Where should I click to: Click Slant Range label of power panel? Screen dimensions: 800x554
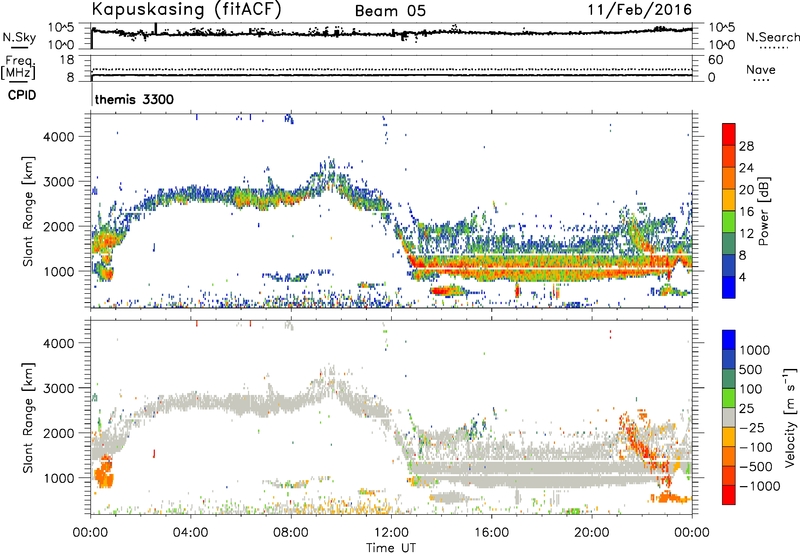click(x=28, y=211)
